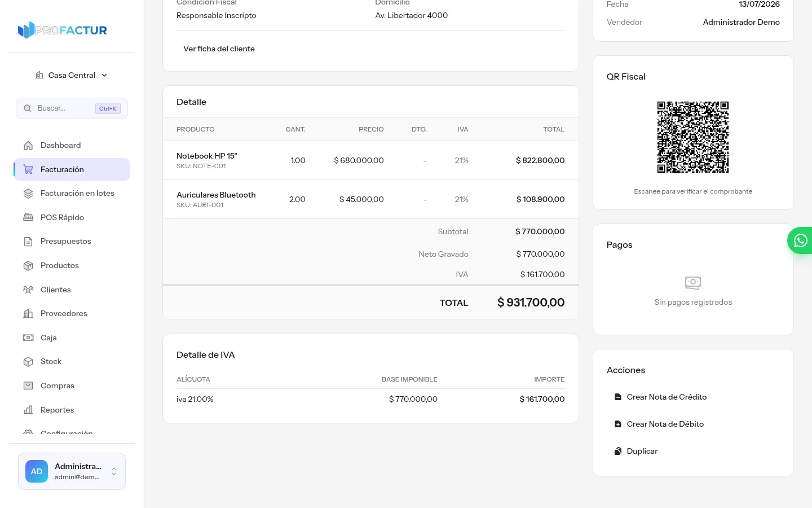Click the empty payments cash icon
The image size is (812, 508).
coord(693,282)
